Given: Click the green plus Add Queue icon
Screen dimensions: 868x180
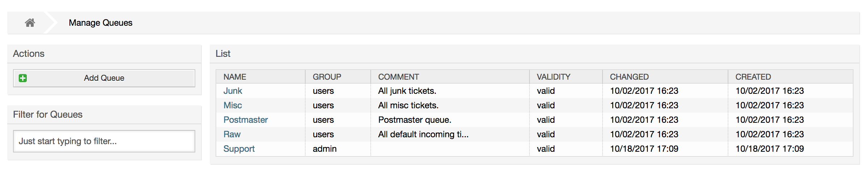Looking at the screenshot, I should (23, 78).
